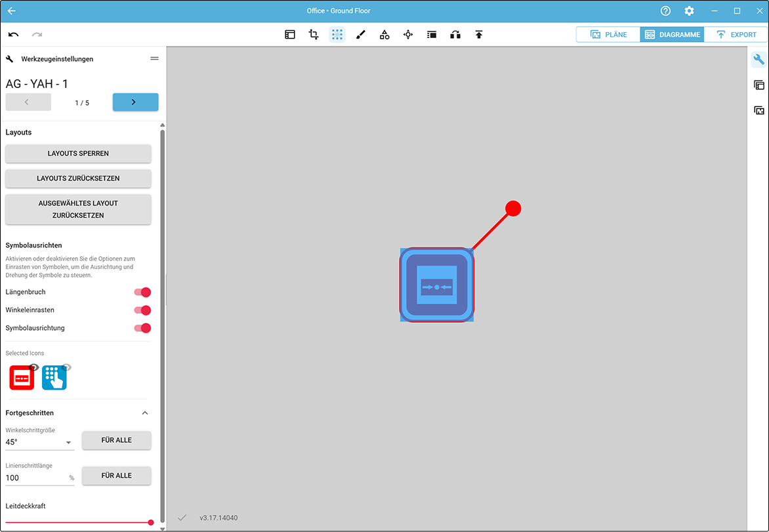The image size is (769, 532).
Task: Click scrollbar up arrow in left panel
Action: [x=163, y=125]
